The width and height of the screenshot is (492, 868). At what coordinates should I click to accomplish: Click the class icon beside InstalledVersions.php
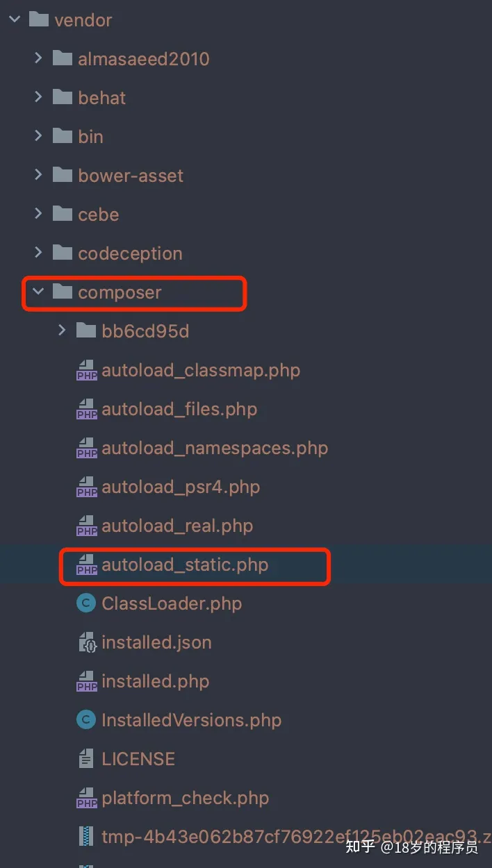[x=85, y=720]
